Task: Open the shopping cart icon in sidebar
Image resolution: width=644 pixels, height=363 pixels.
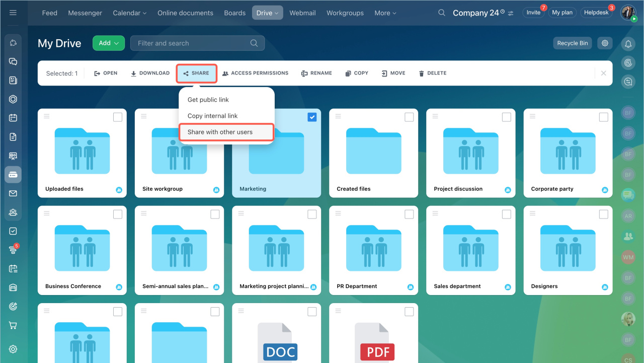Action: (13, 325)
